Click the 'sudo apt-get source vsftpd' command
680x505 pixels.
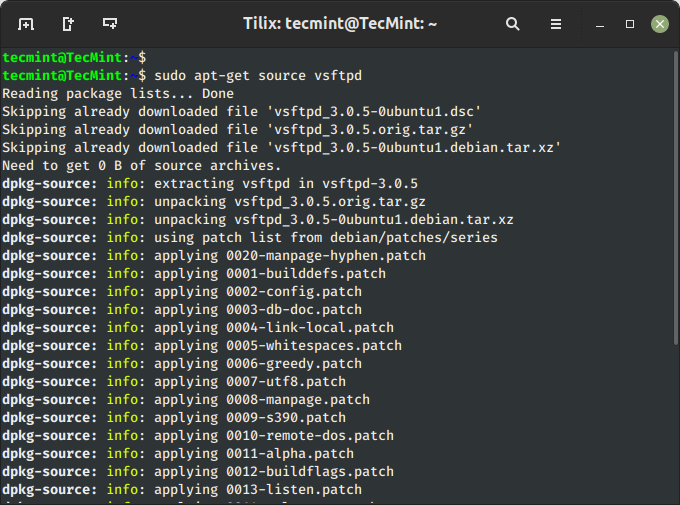click(258, 75)
